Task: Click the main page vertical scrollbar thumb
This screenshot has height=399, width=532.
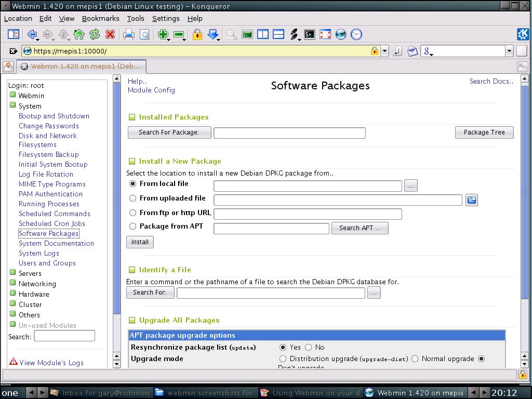Action: click(x=524, y=192)
